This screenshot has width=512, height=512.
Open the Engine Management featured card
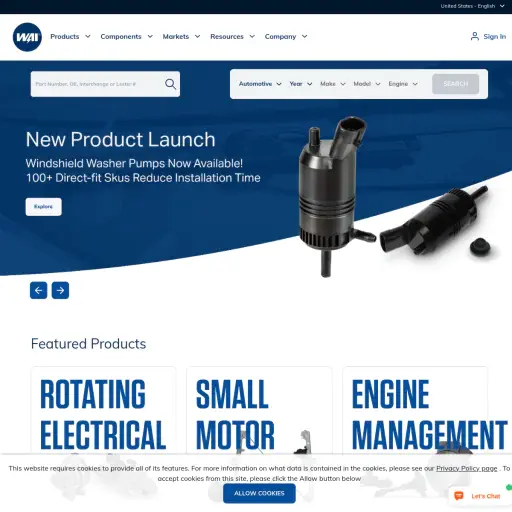coord(415,410)
